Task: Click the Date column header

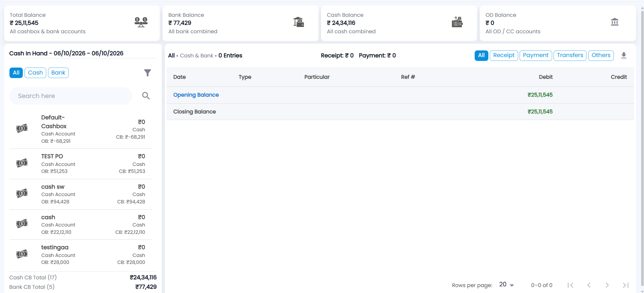Action: (x=179, y=77)
